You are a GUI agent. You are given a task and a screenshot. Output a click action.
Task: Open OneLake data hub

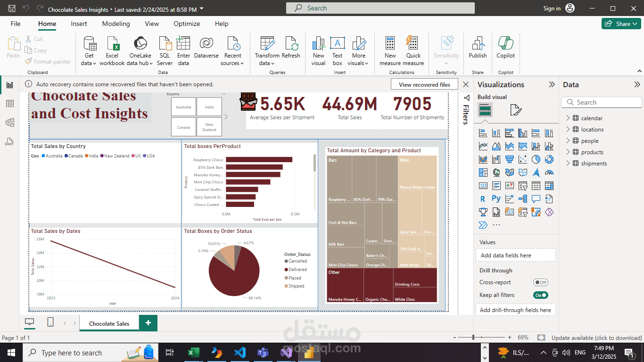(x=140, y=51)
